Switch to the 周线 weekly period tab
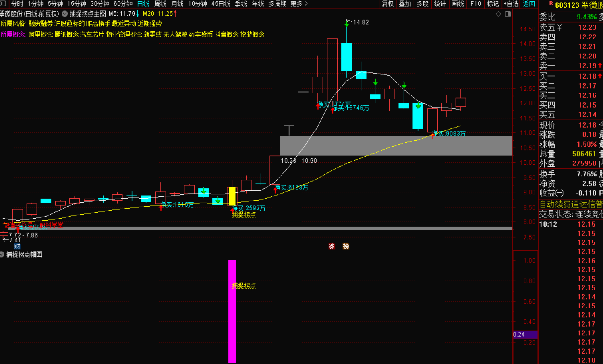This screenshot has width=603, height=364. tap(160, 4)
